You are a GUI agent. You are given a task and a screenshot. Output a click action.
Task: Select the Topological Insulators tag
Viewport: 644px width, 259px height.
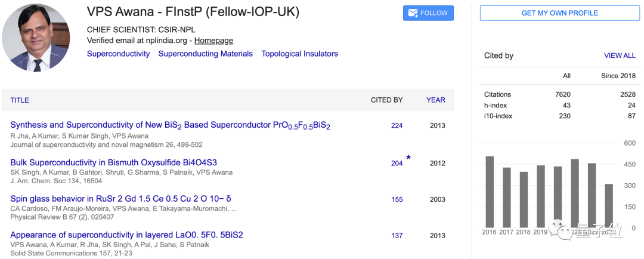(299, 54)
